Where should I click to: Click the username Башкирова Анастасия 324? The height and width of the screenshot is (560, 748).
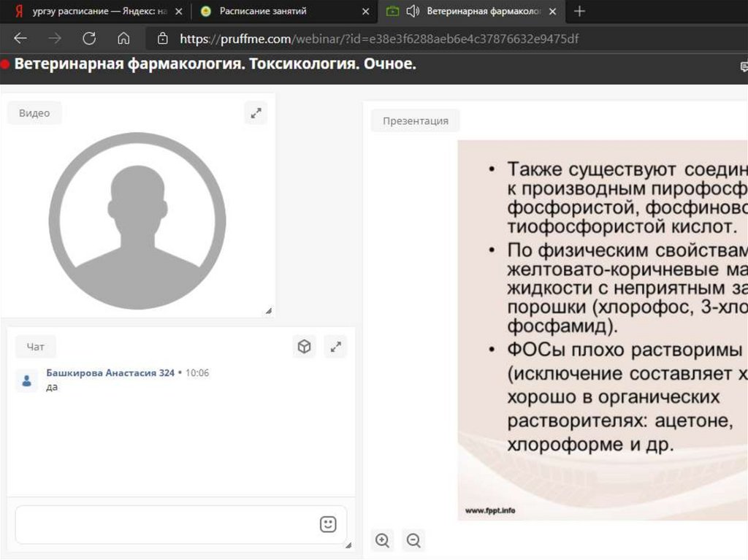(110, 372)
